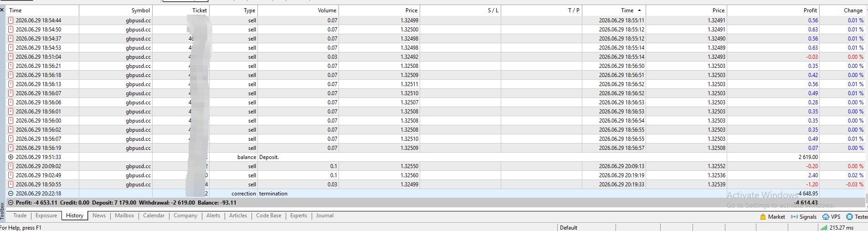Open the Experts tab
Screen dimensions: 868x231
point(298,216)
